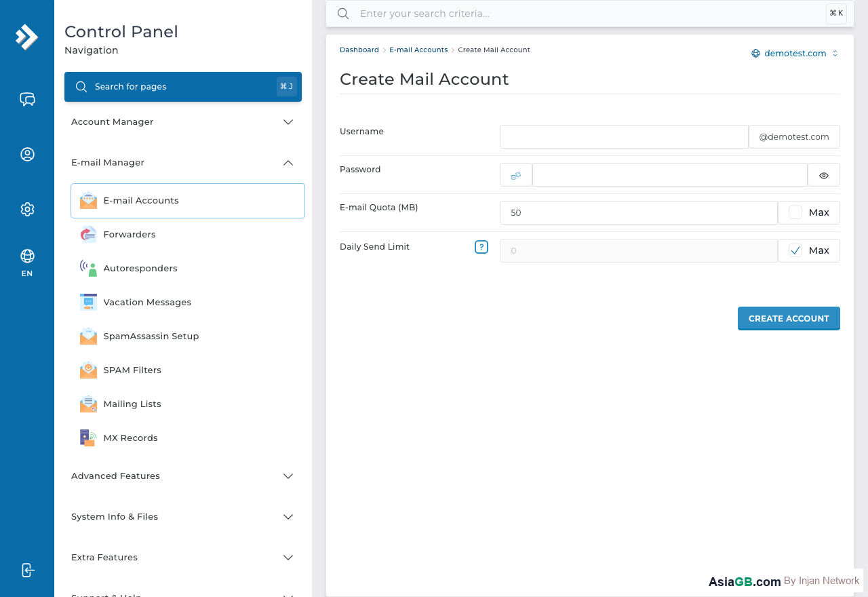The image size is (868, 597).
Task: Expand the Advanced Features section
Action: [x=183, y=476]
